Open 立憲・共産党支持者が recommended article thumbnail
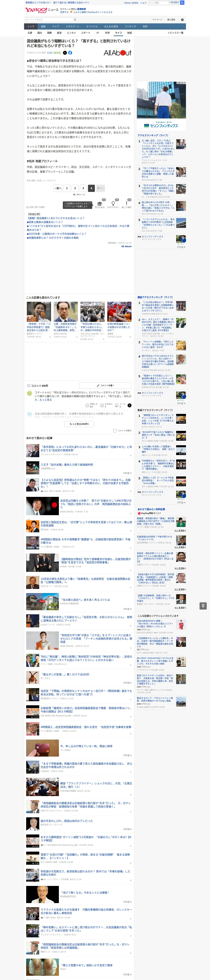210x980 pixels. [66, 312]
